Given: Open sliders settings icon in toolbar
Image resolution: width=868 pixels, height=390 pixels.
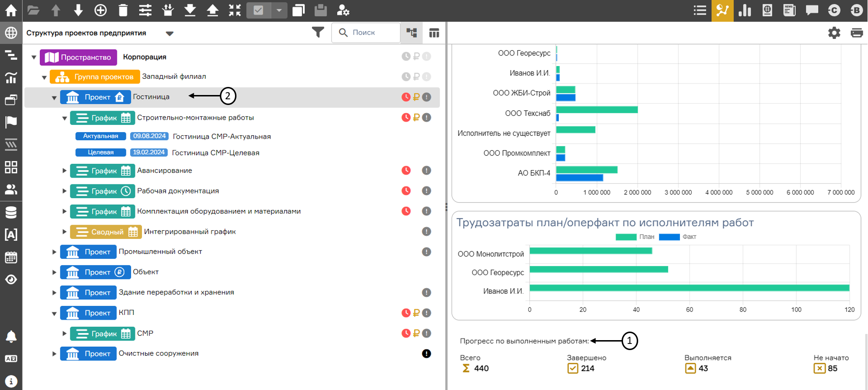Looking at the screenshot, I should click(145, 10).
